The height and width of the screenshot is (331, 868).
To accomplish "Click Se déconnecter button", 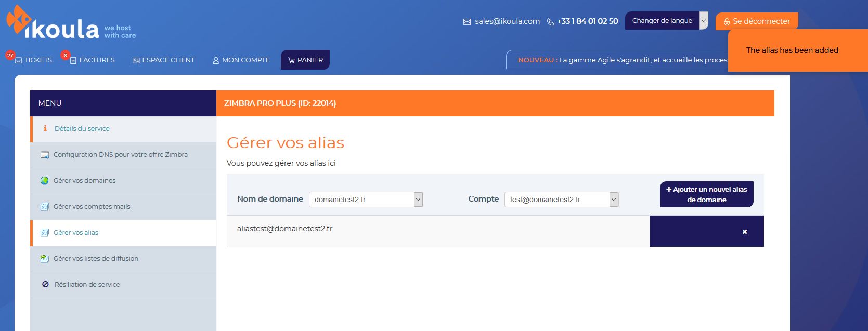I will (x=757, y=21).
